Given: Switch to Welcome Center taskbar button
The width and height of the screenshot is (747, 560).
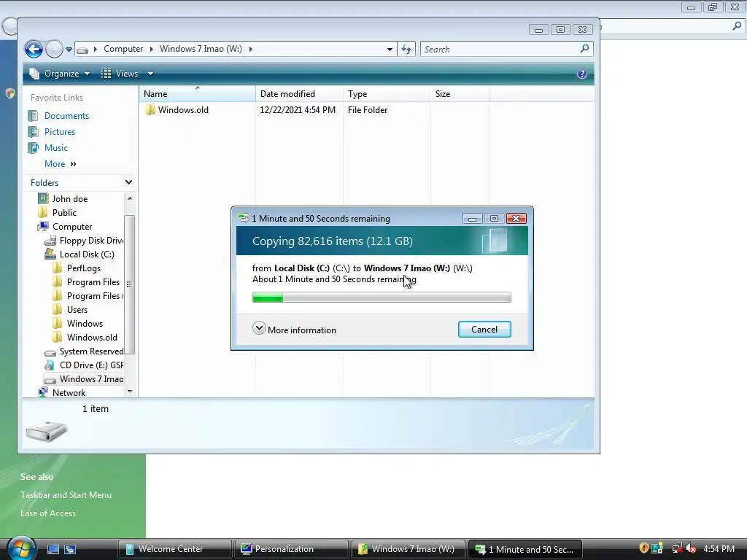Looking at the screenshot, I should click(174, 549).
